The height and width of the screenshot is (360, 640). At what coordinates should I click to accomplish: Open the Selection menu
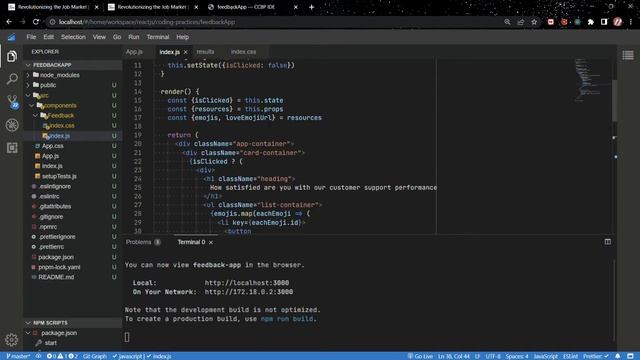pyautogui.click(x=73, y=37)
